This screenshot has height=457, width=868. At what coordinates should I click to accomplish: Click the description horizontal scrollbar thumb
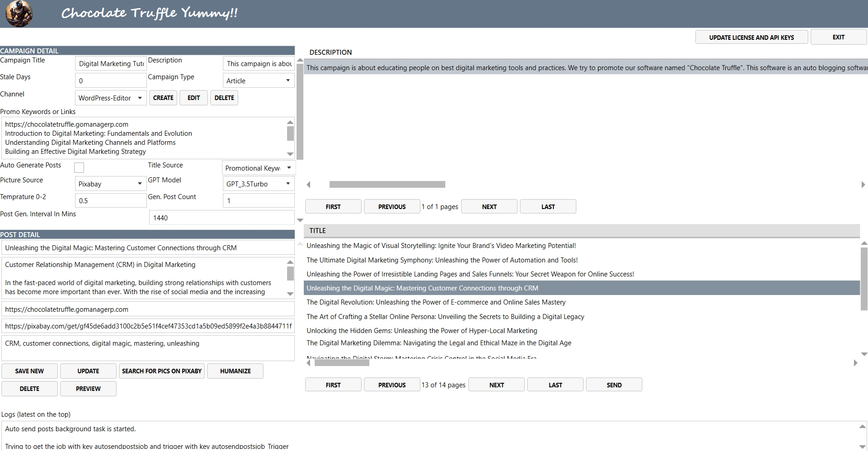pos(387,185)
